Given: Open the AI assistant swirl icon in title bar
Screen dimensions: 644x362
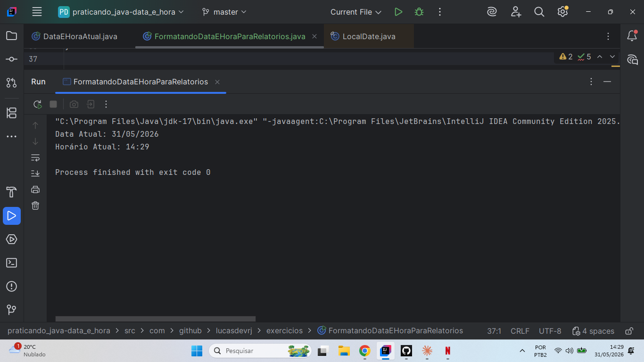Looking at the screenshot, I should pos(492,12).
